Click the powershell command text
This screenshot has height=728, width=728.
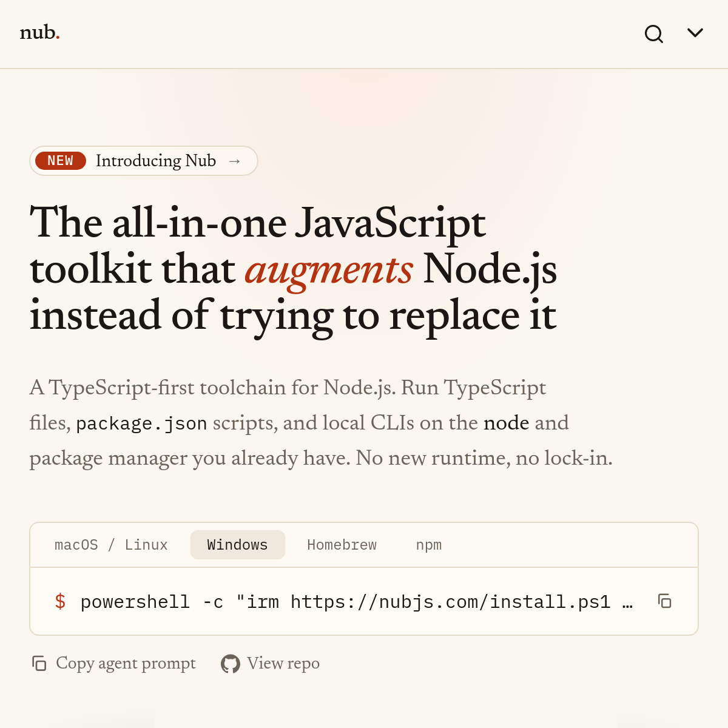click(357, 602)
